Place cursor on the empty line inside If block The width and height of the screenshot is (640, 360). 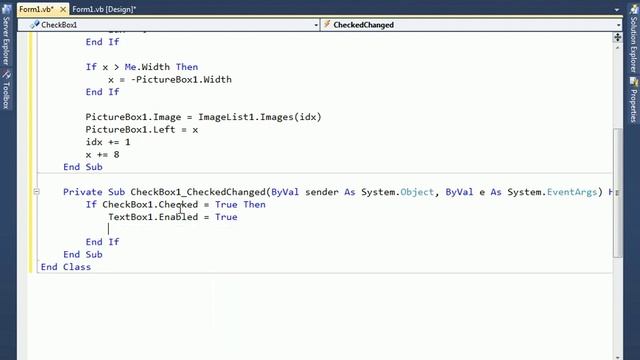109,229
